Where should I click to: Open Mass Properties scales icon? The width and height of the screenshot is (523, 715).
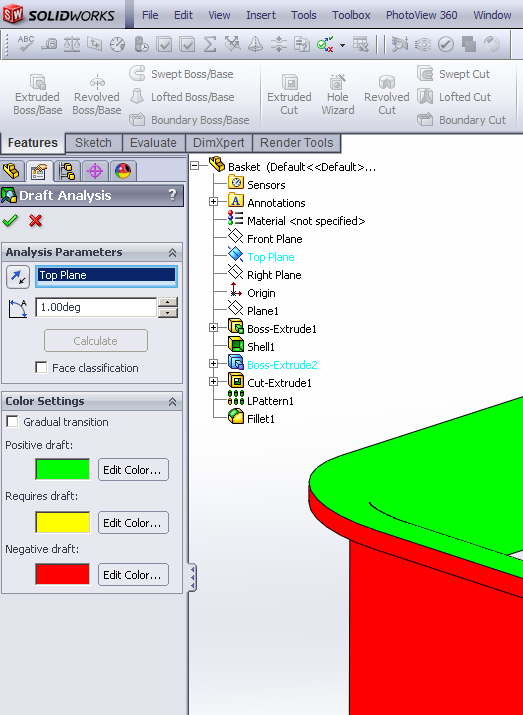pyautogui.click(x=72, y=44)
